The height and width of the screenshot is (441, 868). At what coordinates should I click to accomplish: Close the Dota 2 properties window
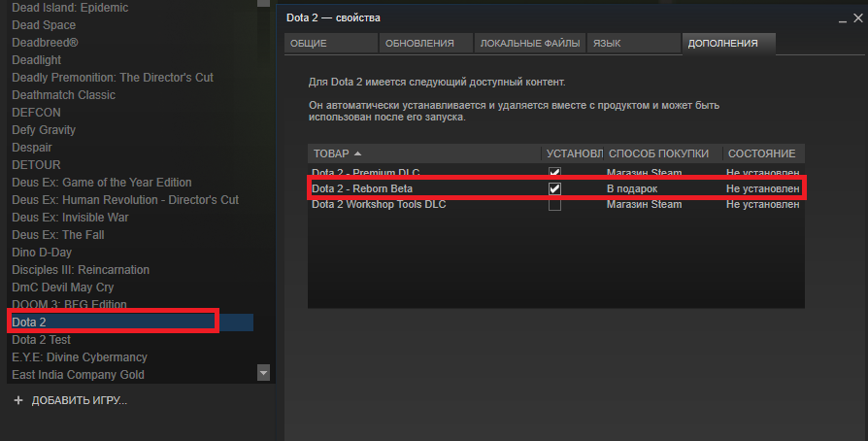(858, 17)
